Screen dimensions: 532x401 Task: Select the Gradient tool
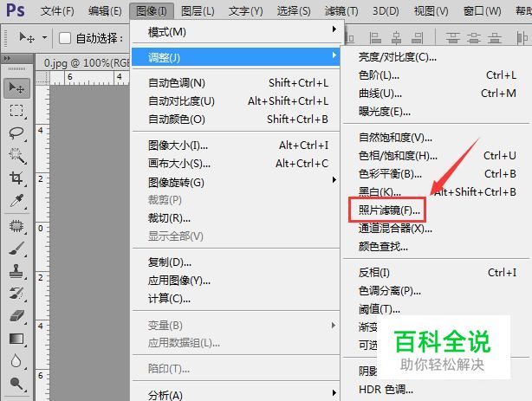point(16,339)
